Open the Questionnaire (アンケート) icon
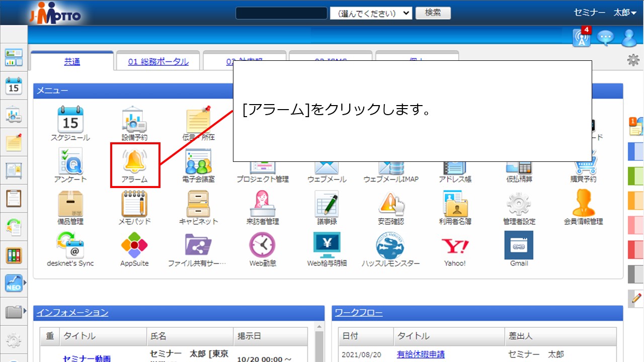Image resolution: width=644 pixels, height=362 pixels. 70,161
